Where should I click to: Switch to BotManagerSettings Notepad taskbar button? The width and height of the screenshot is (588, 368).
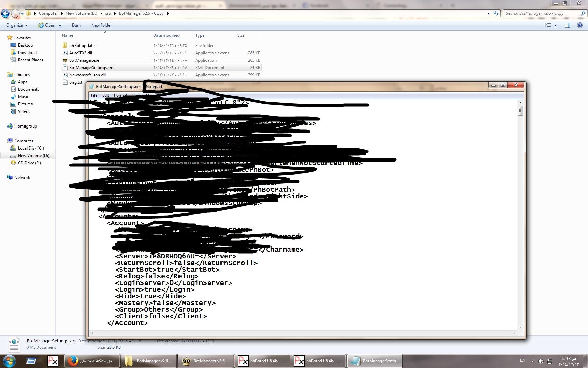click(375, 361)
